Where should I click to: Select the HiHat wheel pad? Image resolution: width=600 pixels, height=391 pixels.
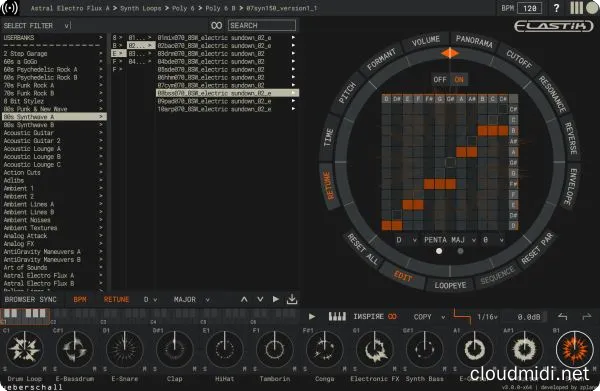click(225, 350)
